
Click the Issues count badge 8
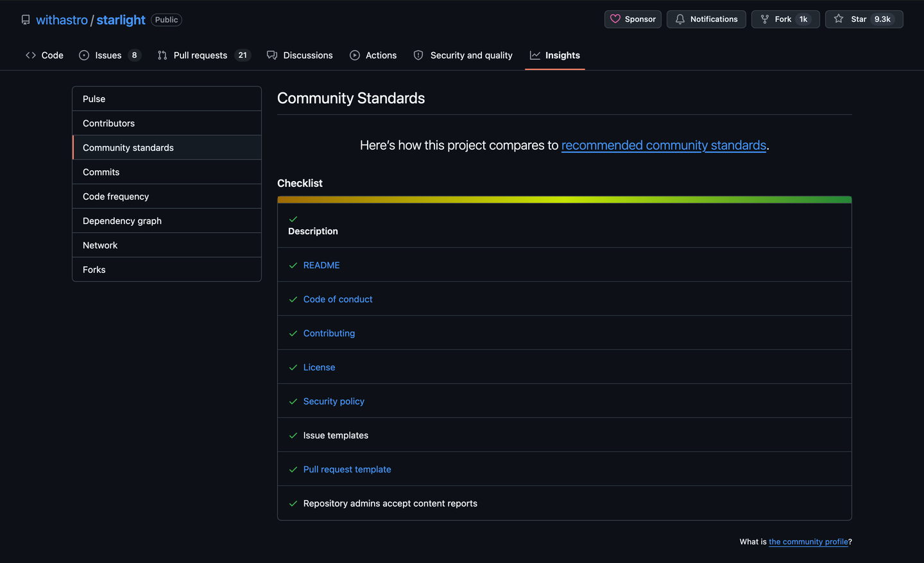pyautogui.click(x=134, y=55)
